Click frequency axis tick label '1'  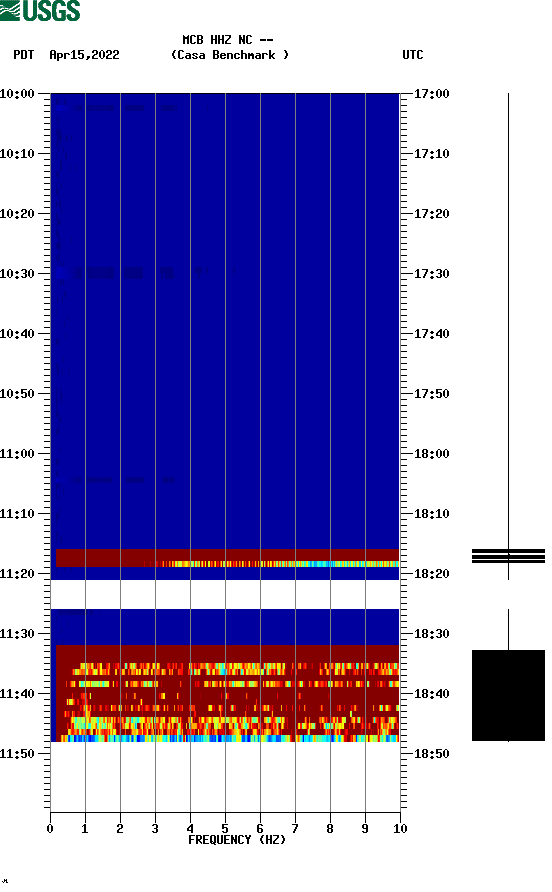(85, 828)
